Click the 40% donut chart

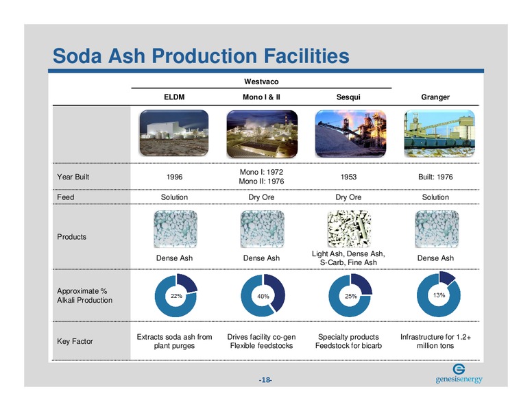pos(263,295)
